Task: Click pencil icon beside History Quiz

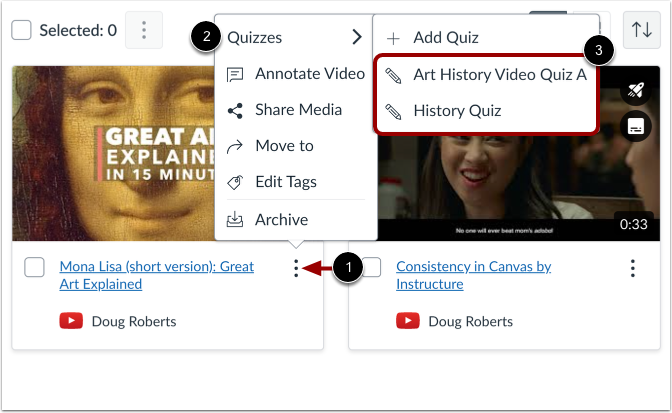Action: (393, 111)
